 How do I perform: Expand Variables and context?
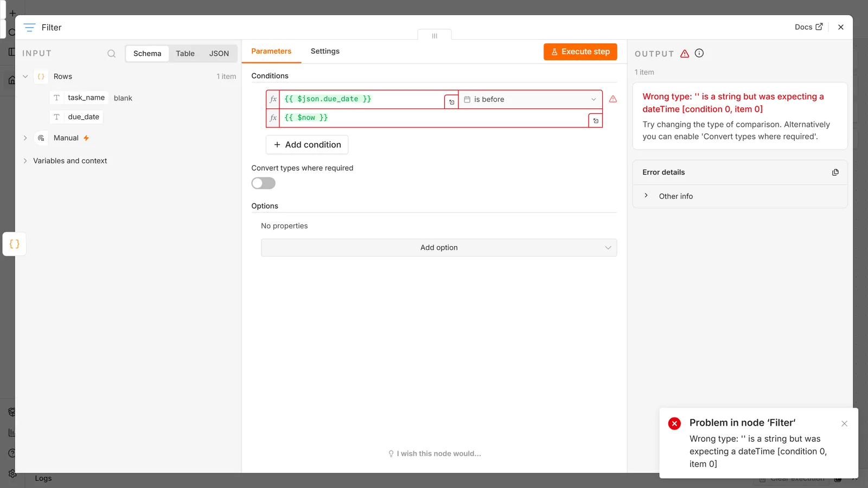pyautogui.click(x=25, y=161)
